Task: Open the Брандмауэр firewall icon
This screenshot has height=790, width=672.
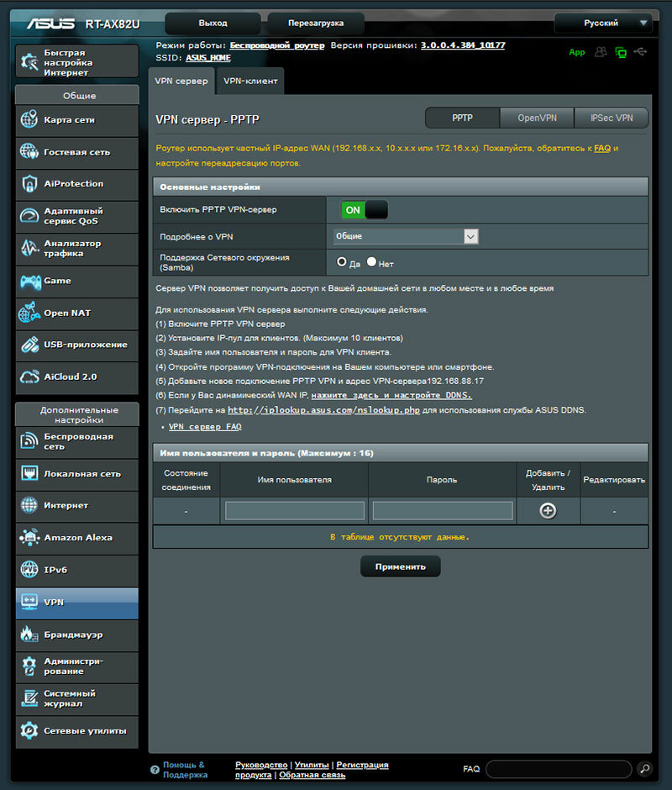Action: coord(29,635)
